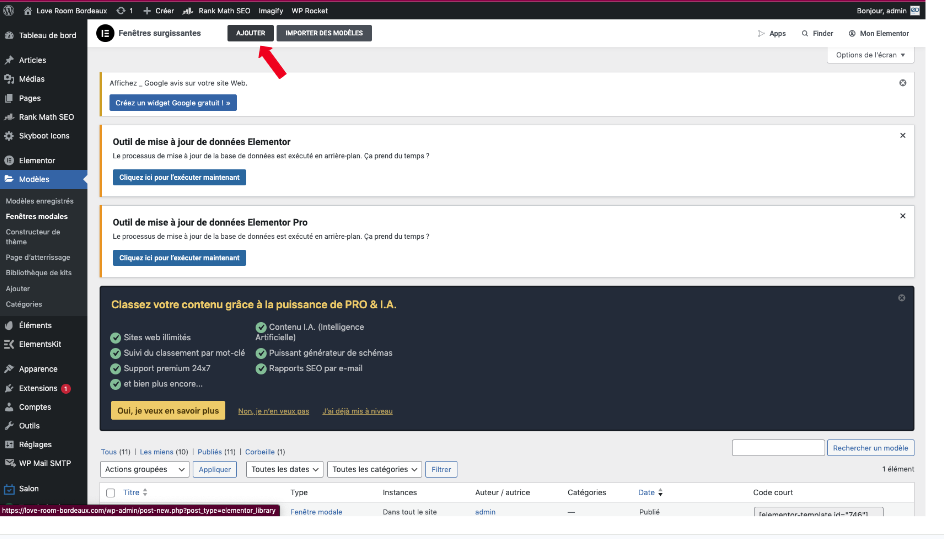Open Toutes les dates dropdown
944x539 pixels.
point(286,469)
